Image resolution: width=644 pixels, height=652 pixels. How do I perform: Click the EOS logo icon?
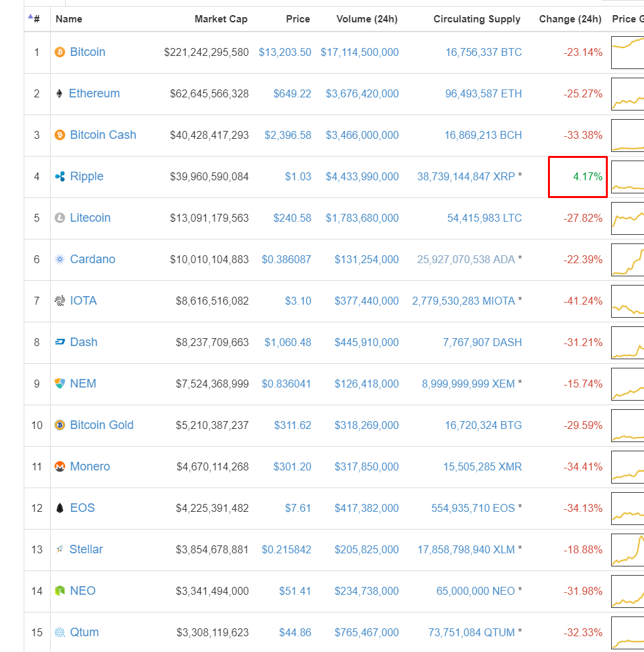60,508
